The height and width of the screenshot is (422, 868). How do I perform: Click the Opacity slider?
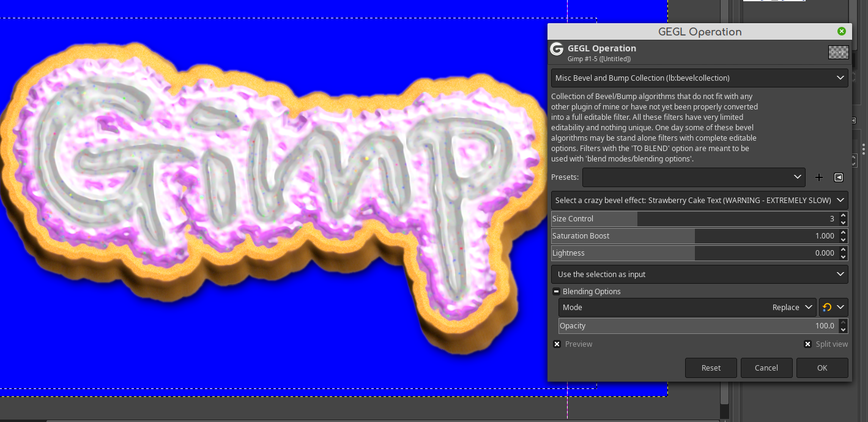699,326
